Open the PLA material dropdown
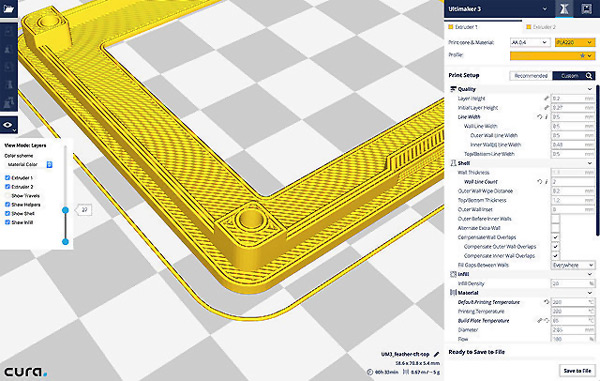 click(575, 42)
